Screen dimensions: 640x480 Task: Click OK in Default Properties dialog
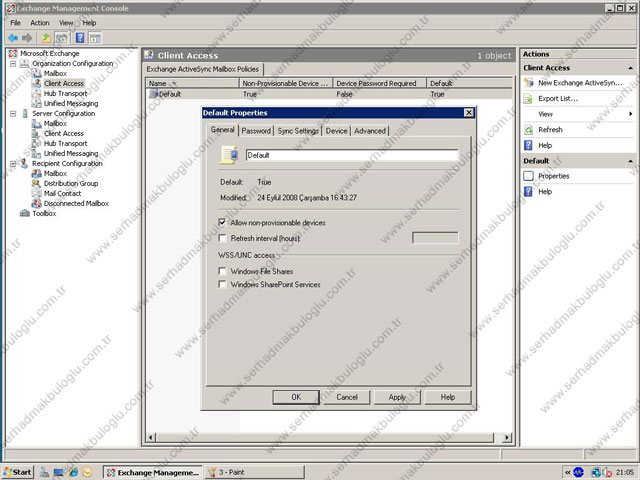click(x=296, y=397)
